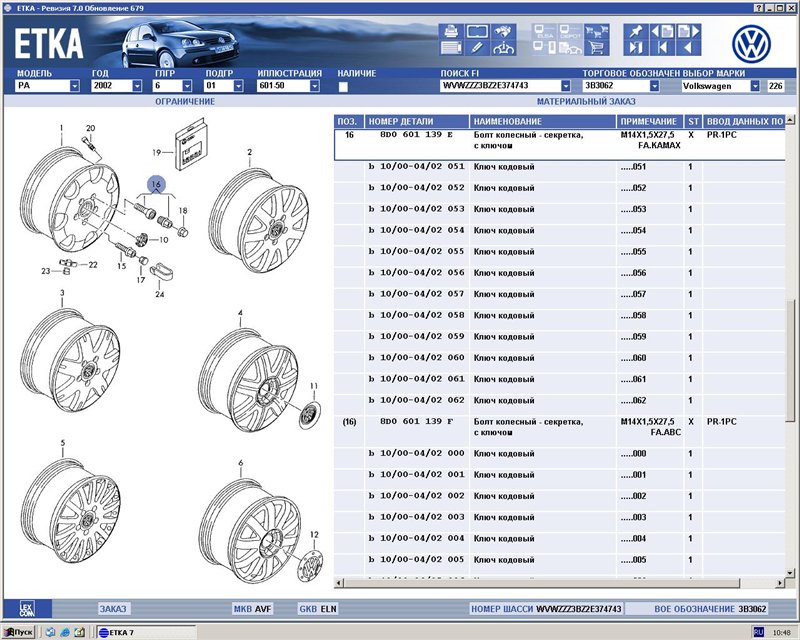Click the exit door arrow icon
The width and height of the screenshot is (800, 640).
point(636,48)
